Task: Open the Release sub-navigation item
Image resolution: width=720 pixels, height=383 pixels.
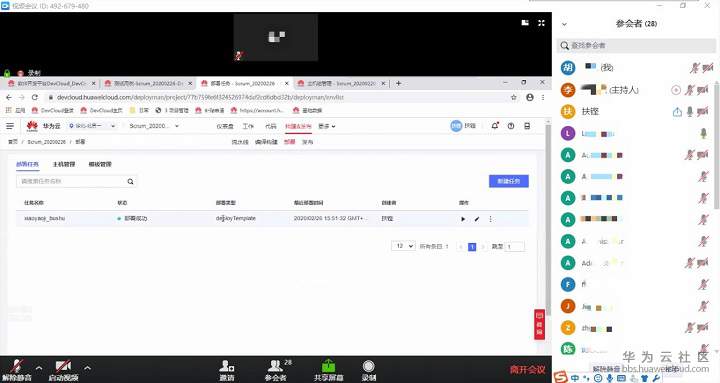Action: point(307,142)
